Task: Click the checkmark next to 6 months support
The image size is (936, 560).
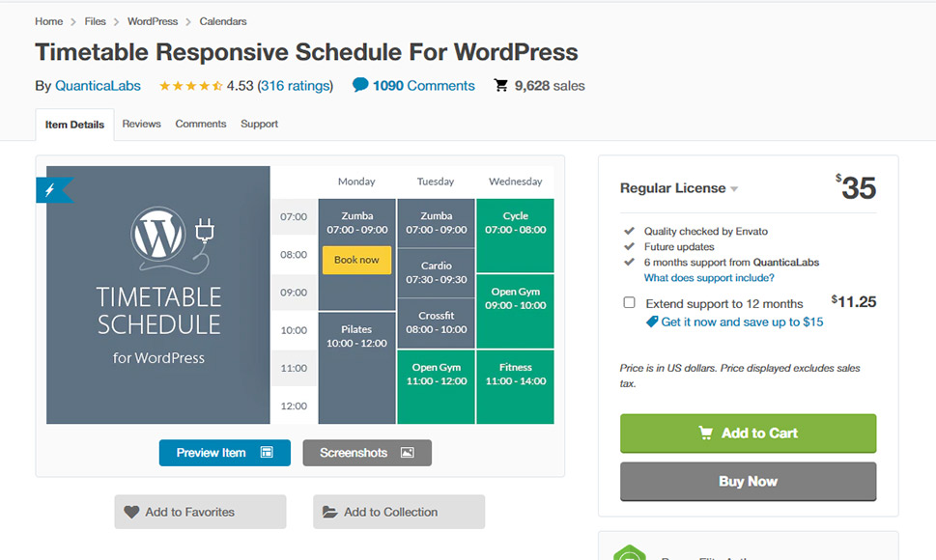Action: [x=629, y=262]
